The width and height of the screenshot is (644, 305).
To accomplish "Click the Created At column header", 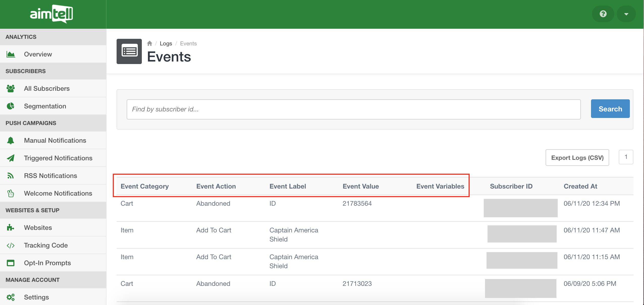I will 580,186.
